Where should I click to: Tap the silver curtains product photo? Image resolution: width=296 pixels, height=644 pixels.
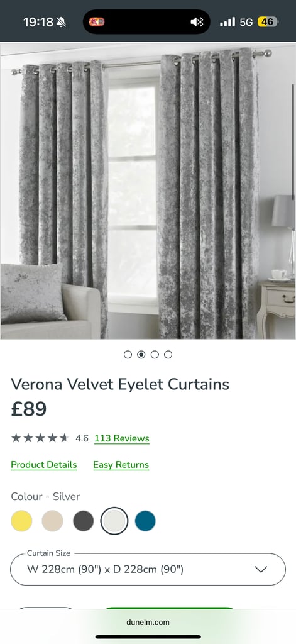(148, 191)
